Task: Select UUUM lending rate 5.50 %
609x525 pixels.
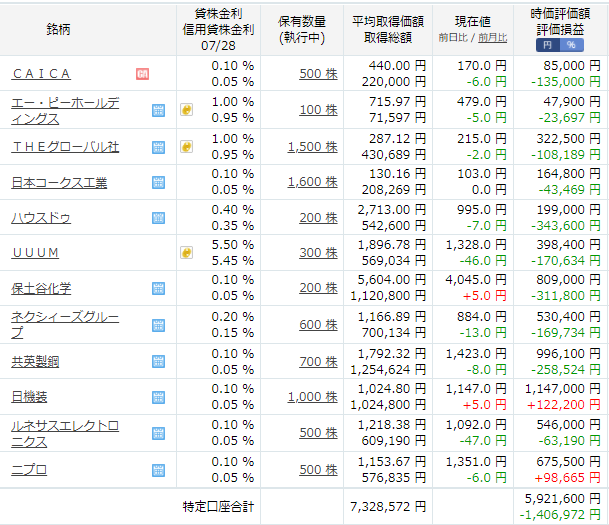Action: click(233, 245)
